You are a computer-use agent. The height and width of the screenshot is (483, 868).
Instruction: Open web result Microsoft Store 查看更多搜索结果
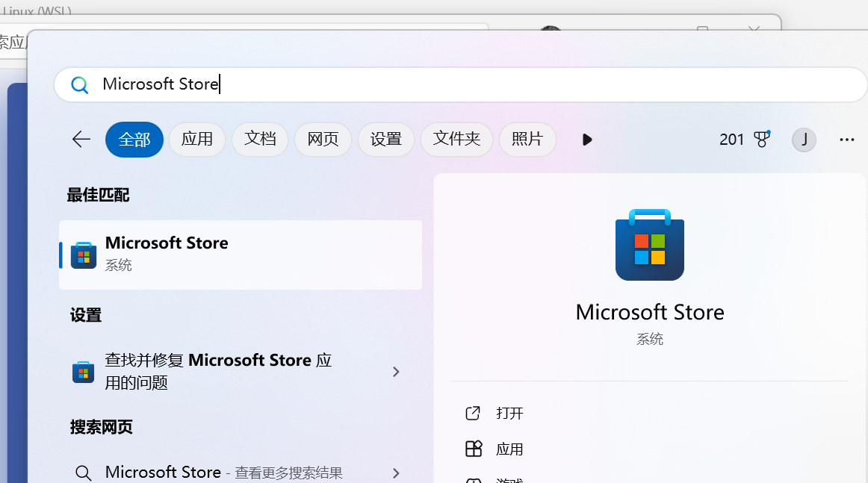(241, 473)
